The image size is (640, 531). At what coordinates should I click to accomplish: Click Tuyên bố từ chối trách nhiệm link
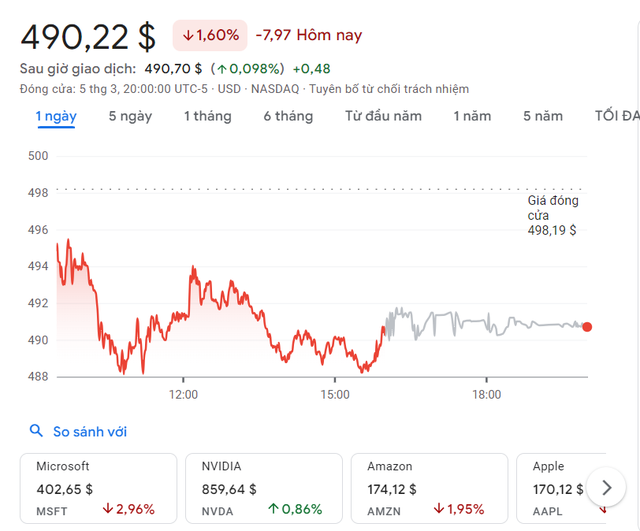(x=389, y=89)
